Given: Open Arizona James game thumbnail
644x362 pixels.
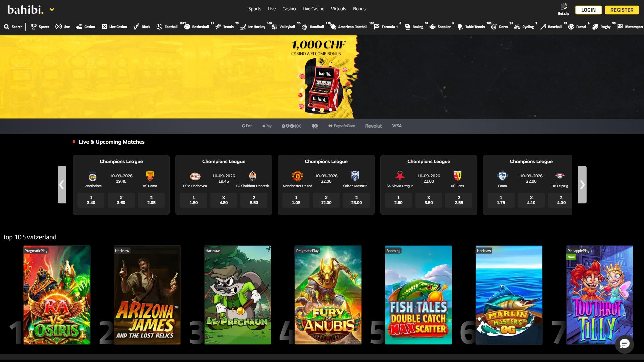Looking at the screenshot, I should [x=147, y=295].
